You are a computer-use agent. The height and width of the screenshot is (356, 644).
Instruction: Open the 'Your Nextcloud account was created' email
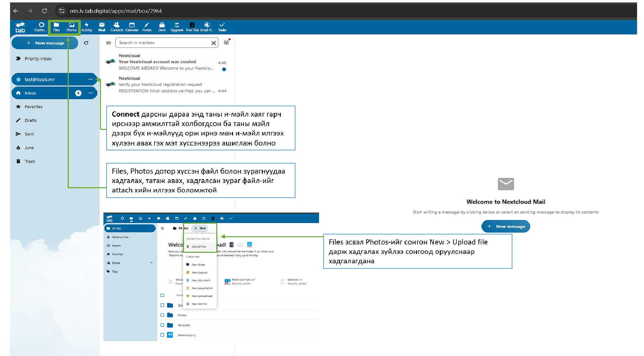click(167, 62)
